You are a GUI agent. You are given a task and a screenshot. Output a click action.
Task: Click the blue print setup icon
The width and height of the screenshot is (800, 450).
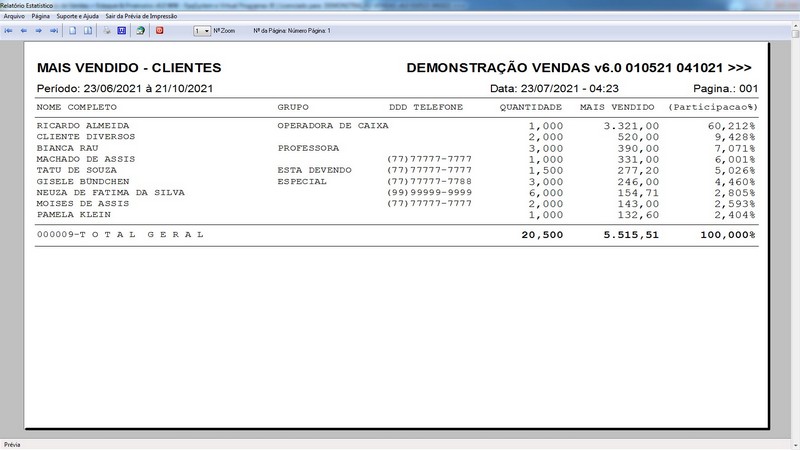click(121, 31)
